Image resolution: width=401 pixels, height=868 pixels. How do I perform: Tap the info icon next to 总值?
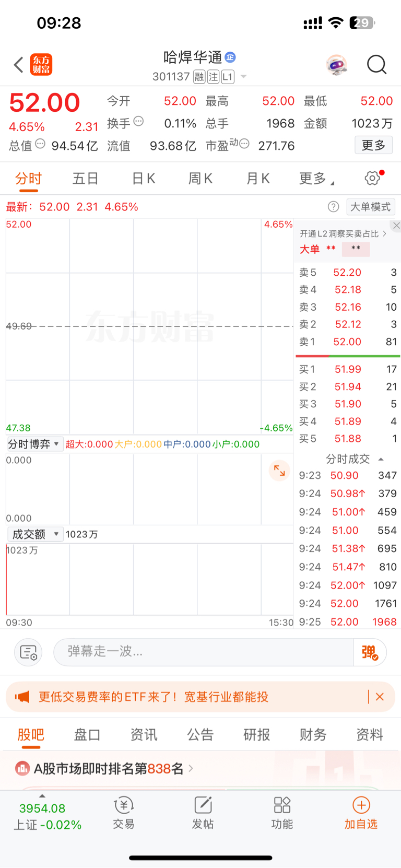(40, 144)
